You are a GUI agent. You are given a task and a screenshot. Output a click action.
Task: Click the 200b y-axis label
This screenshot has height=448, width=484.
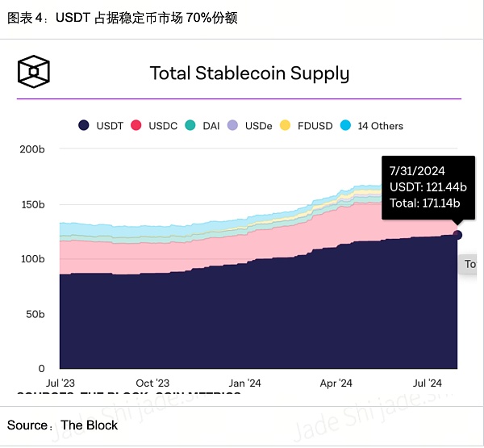(31, 149)
